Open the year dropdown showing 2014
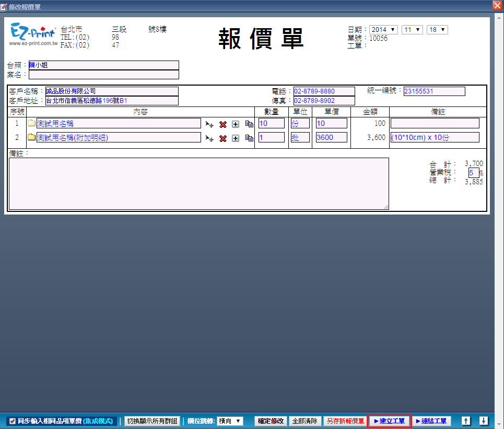504x429 pixels. pos(383,30)
